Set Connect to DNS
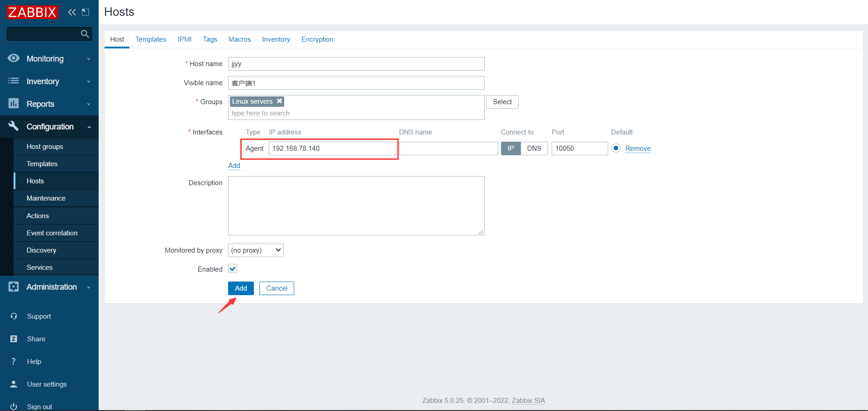The width and height of the screenshot is (868, 411). [x=534, y=148]
